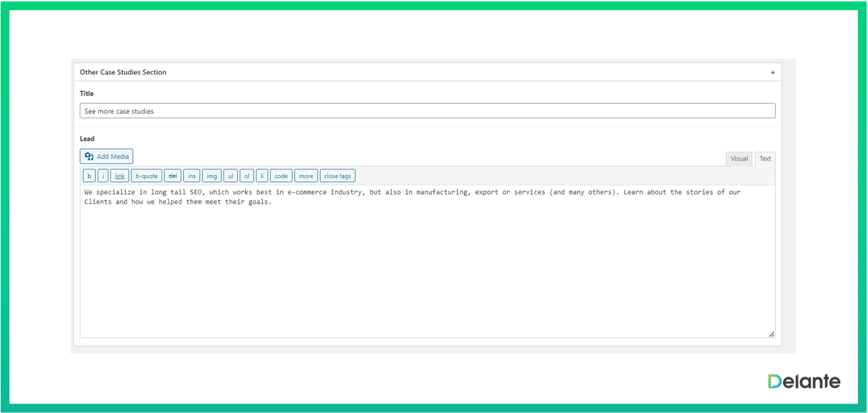The image size is (868, 413).
Task: Insert an image with the img quicktag
Action: point(211,176)
